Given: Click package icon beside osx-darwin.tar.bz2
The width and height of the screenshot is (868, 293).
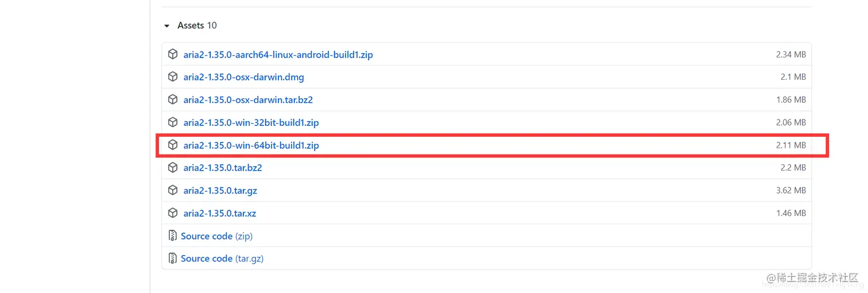Looking at the screenshot, I should [x=173, y=99].
